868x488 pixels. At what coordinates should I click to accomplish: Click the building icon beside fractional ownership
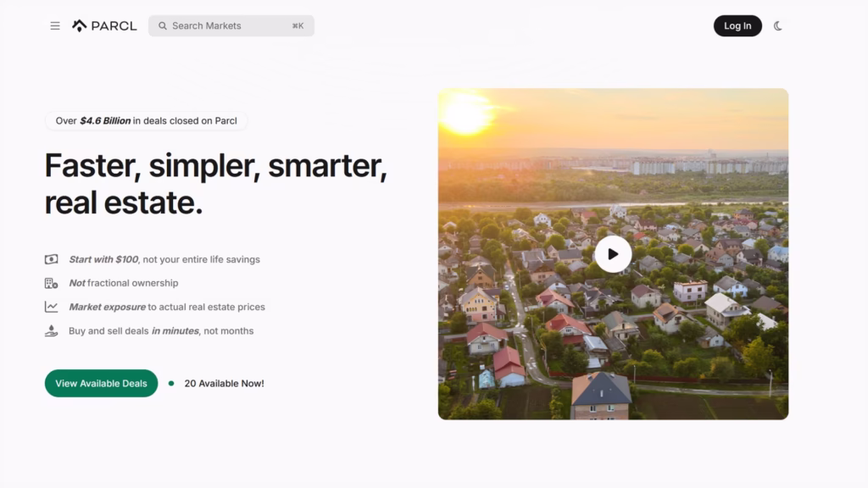[x=52, y=284]
